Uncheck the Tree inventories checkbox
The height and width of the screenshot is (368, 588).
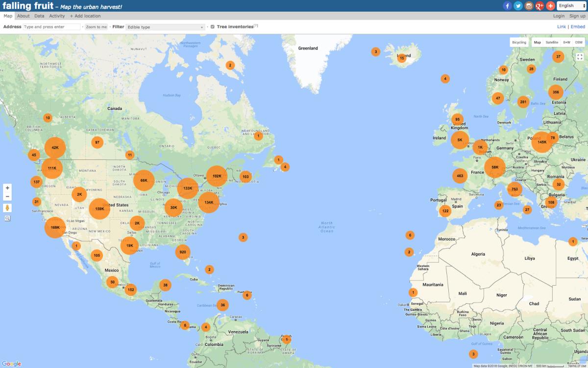pyautogui.click(x=212, y=27)
